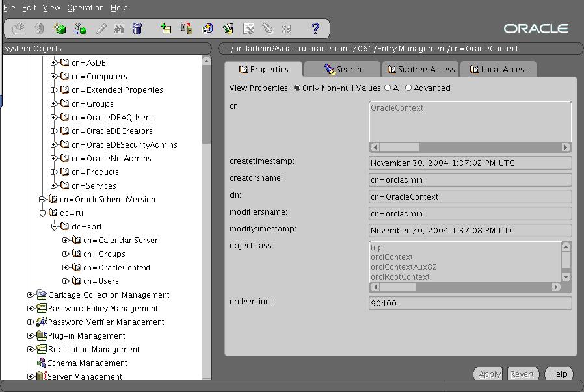Open the Operation menu
584x392 pixels.
[85, 7]
